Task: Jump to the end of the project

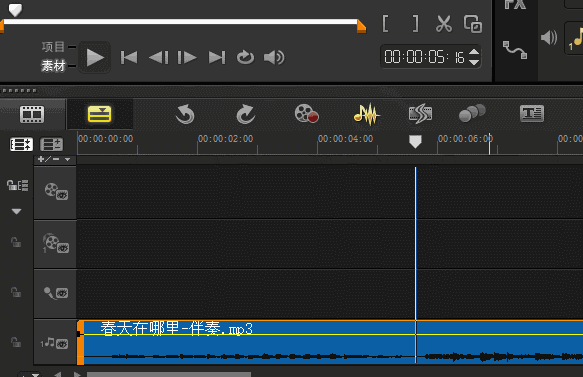Action: pos(217,58)
